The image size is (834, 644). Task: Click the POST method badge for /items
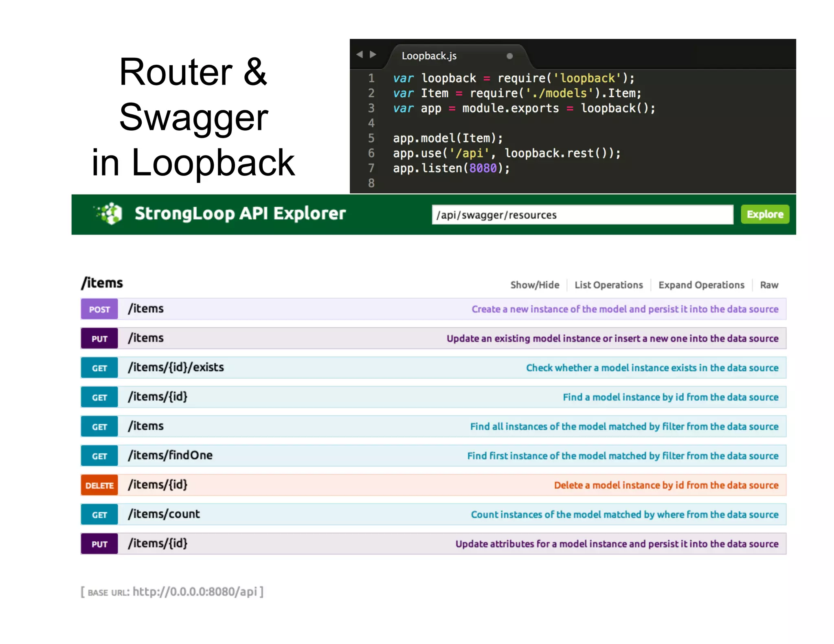pyautogui.click(x=99, y=309)
